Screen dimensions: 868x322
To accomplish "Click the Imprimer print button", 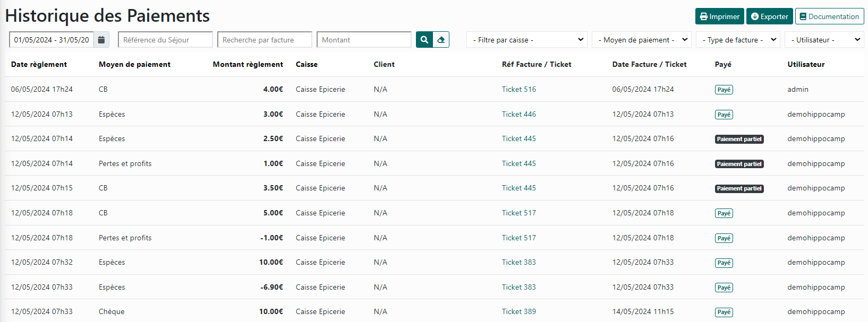I will [x=720, y=16].
